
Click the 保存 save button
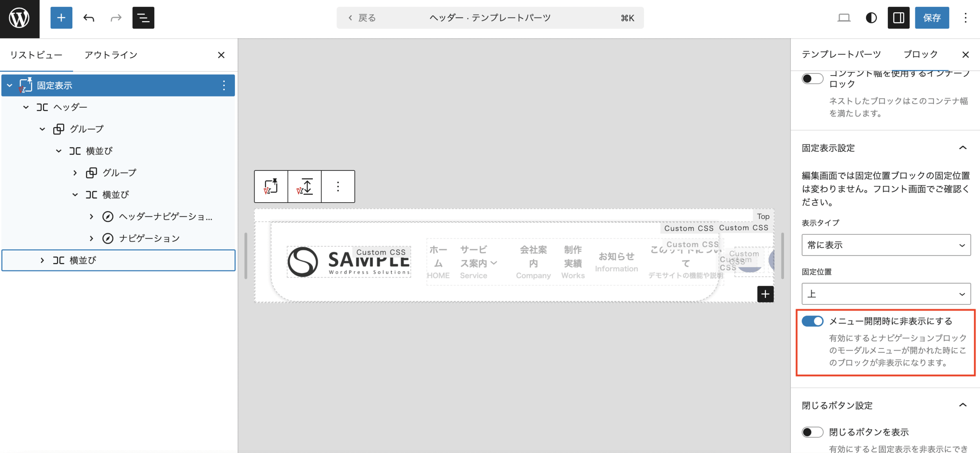tap(932, 18)
